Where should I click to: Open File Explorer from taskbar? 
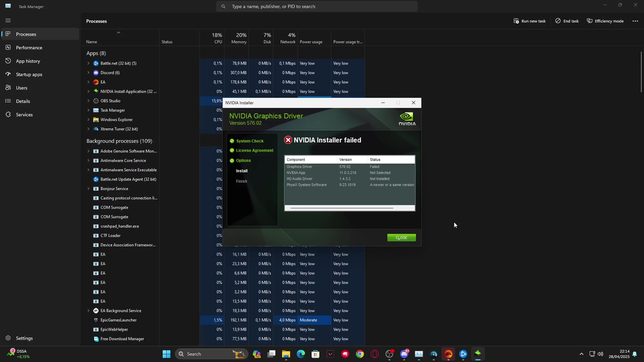click(x=286, y=354)
